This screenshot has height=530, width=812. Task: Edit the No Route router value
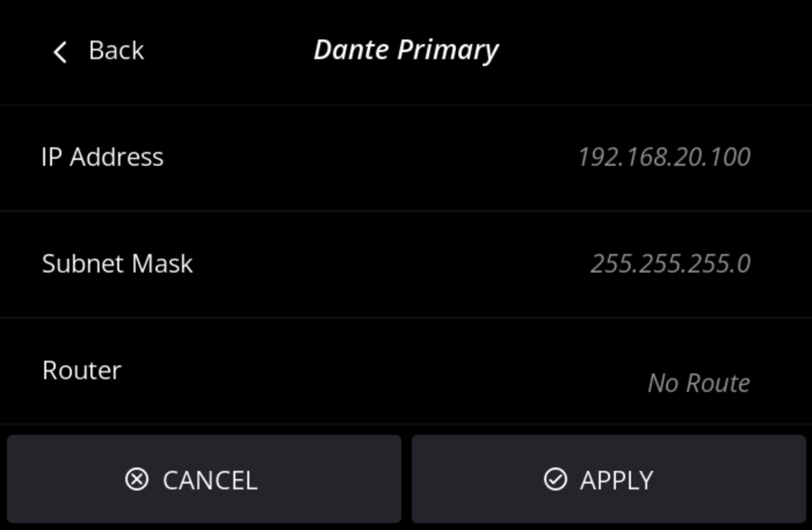[699, 383]
